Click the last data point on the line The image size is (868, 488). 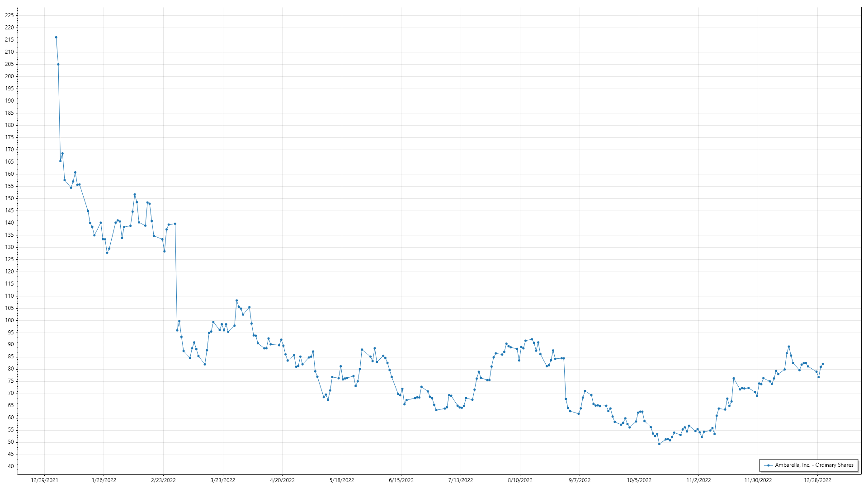pos(823,364)
